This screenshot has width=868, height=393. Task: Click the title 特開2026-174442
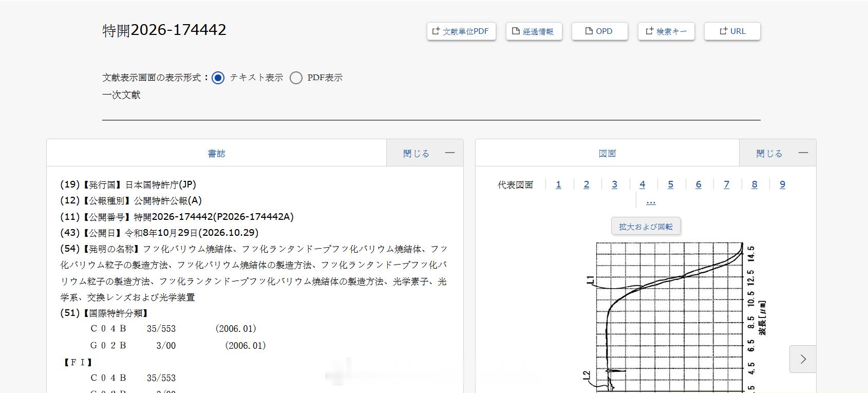164,30
